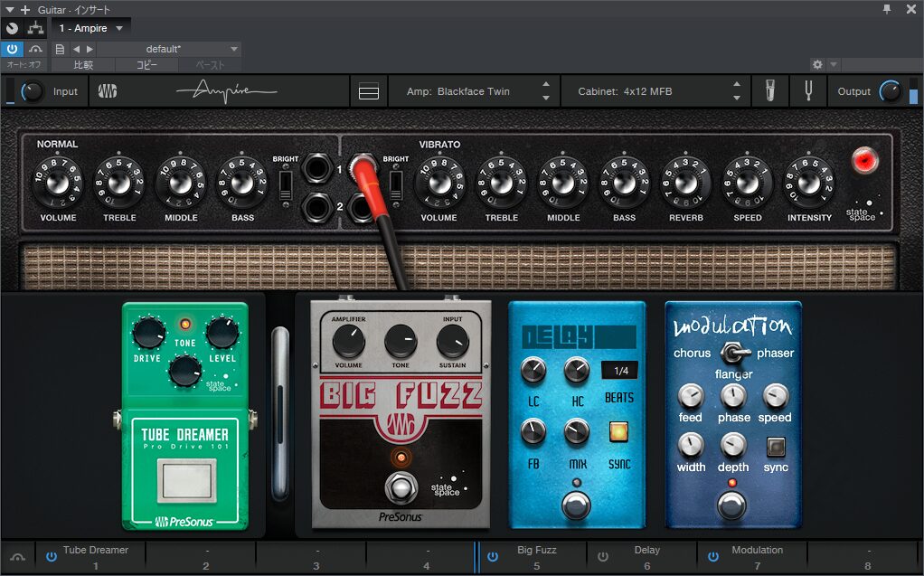Viewport: 924px width, 576px height.
Task: Bypass the Ampire plugin power button
Action: (x=12, y=49)
